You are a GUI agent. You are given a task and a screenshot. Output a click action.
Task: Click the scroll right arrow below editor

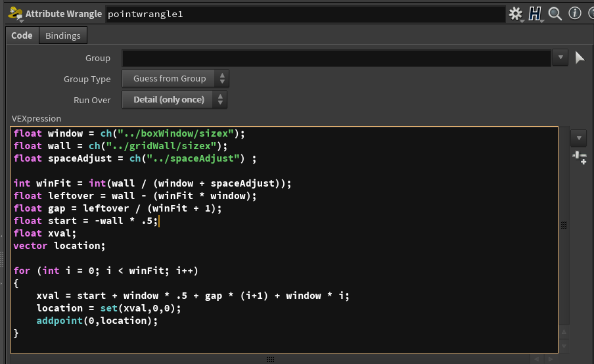coord(552,359)
